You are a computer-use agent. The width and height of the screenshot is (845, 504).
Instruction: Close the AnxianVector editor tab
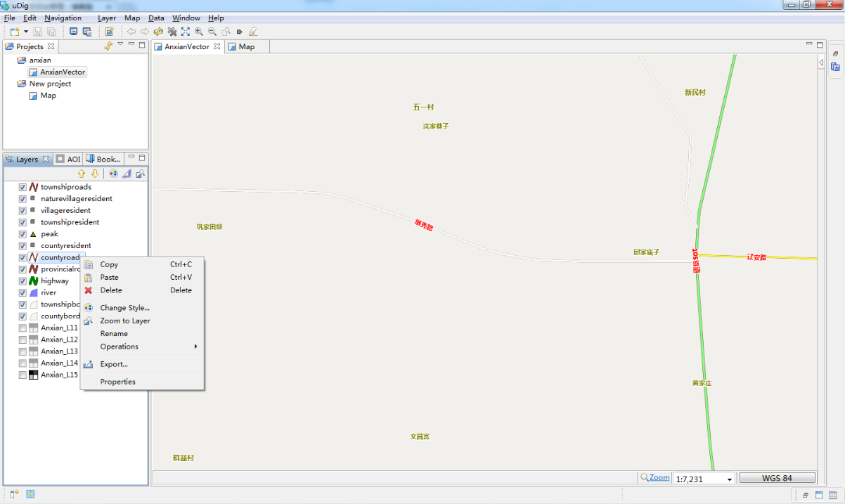217,46
